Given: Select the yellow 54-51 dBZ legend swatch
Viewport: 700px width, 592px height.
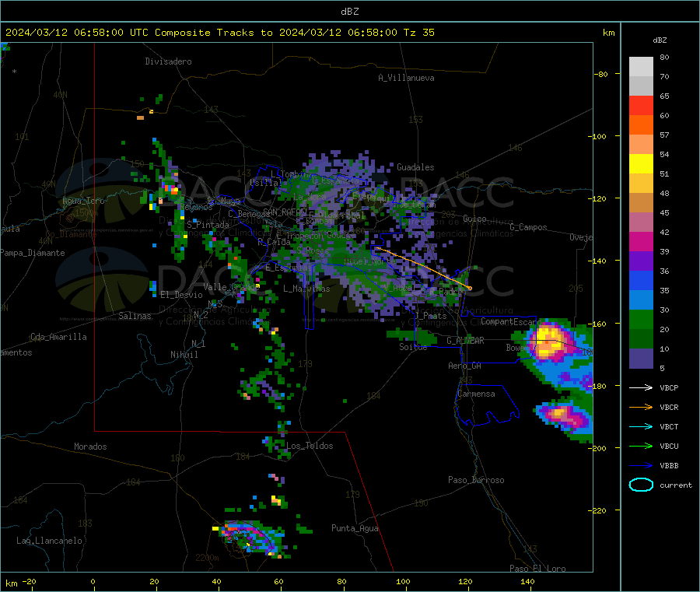Looking at the screenshot, I should (641, 164).
